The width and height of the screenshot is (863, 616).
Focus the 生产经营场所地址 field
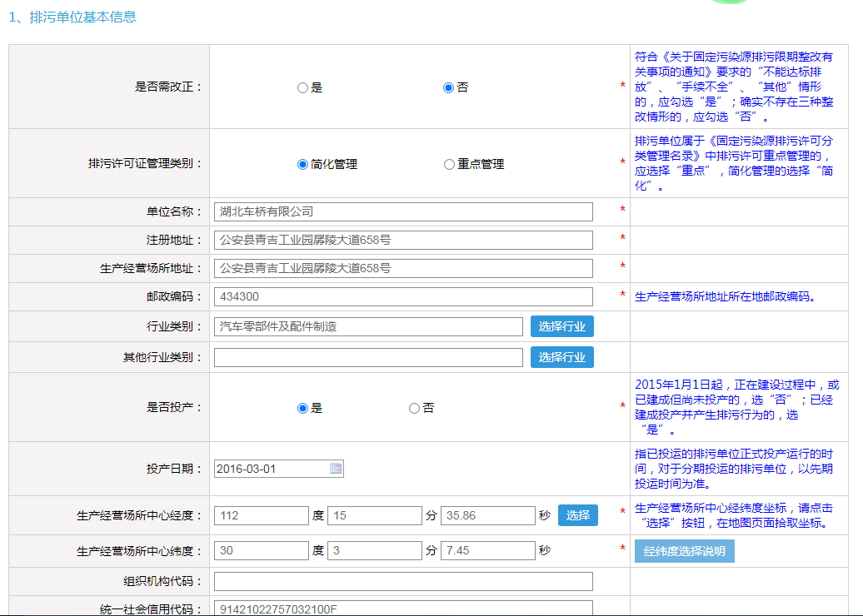coord(403,268)
